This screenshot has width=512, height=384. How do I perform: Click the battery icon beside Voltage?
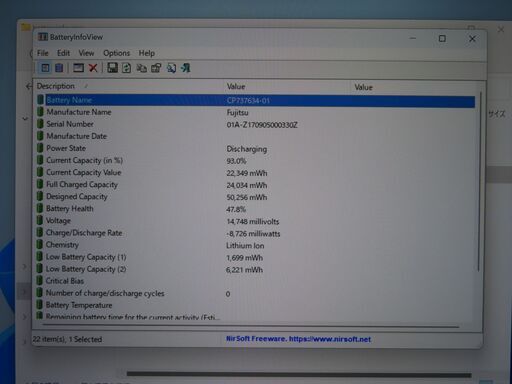40,220
